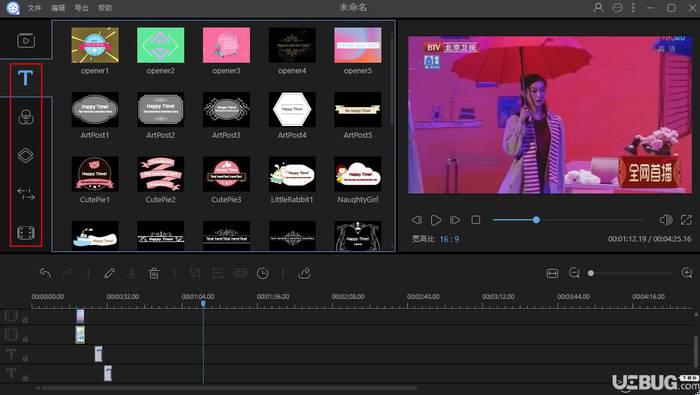Toggle lock on first text track
The image size is (700, 395).
[x=25, y=358]
